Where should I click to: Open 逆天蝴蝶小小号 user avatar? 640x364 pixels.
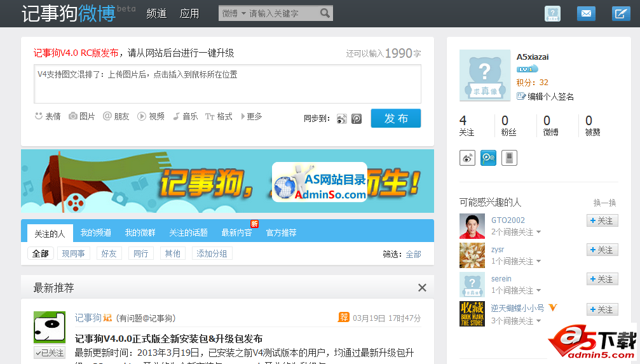pos(472,314)
